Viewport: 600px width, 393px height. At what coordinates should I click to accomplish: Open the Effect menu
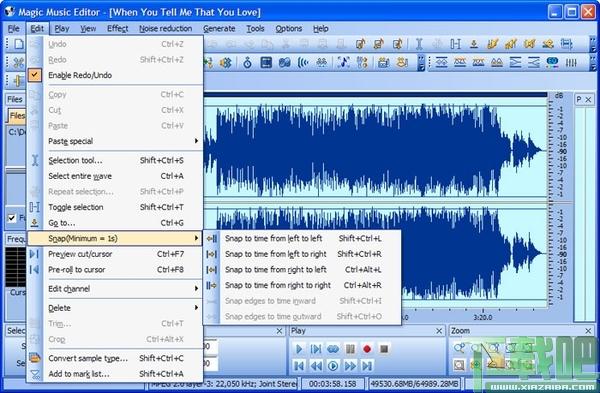tap(117, 29)
